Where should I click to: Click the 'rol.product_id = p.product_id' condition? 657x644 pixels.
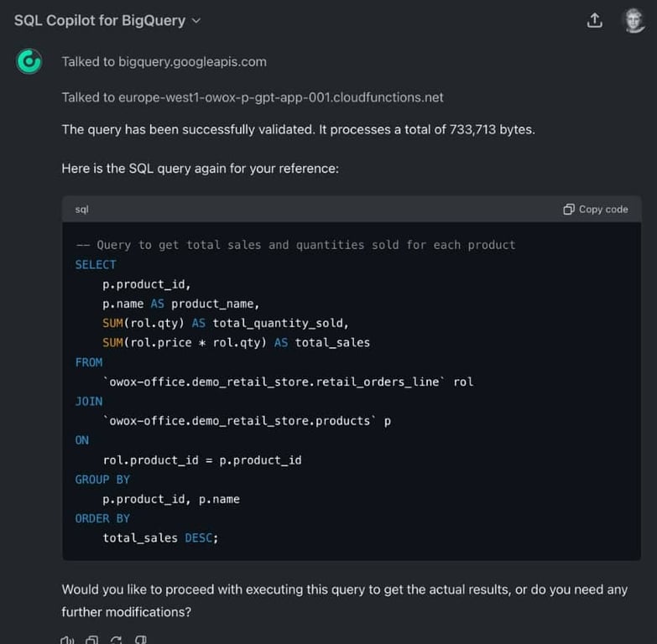pos(202,460)
